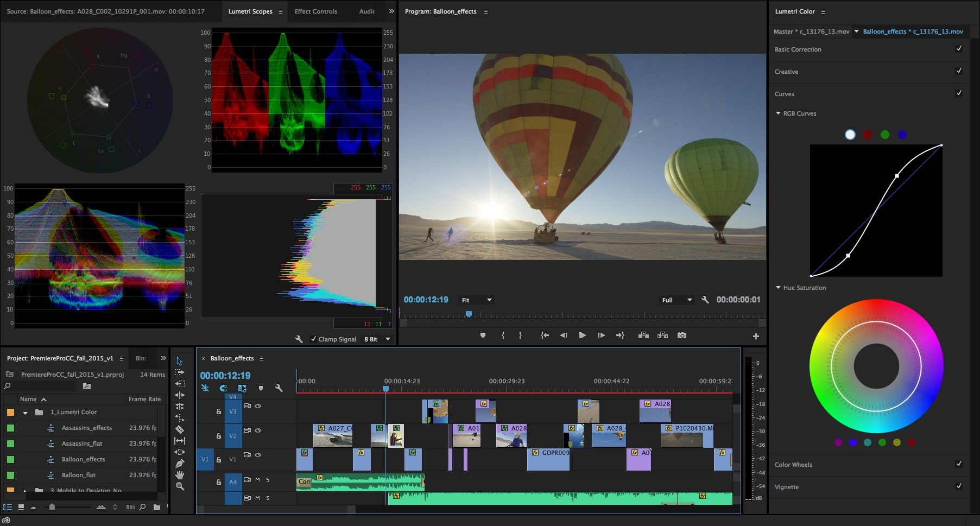Screen dimensions: 980x526
Task: Toggle Snap in the timeline header
Action: pos(223,388)
